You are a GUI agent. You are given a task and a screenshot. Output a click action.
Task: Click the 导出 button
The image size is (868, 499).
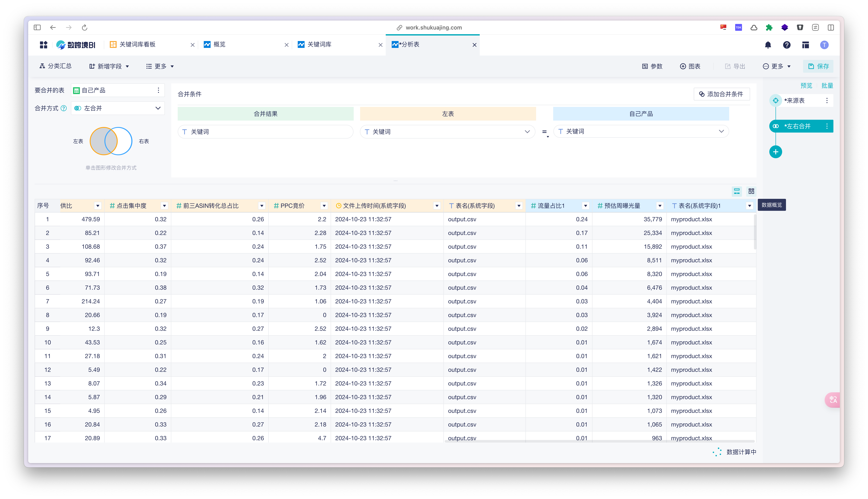coord(735,66)
